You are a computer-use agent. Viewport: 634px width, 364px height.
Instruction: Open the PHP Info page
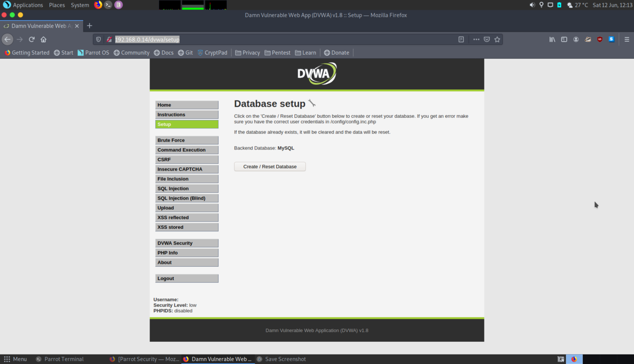[187, 253]
